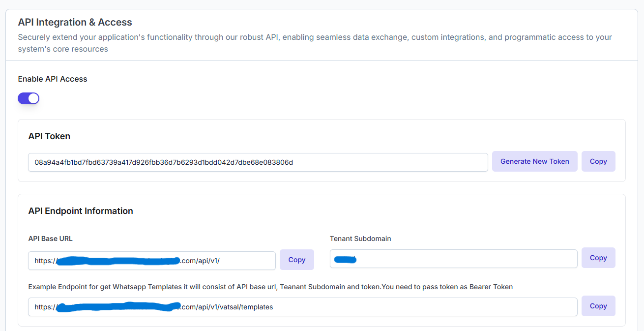Copy the Tenant Subdomain
Viewport: 644px width, 331px height.
click(x=598, y=257)
